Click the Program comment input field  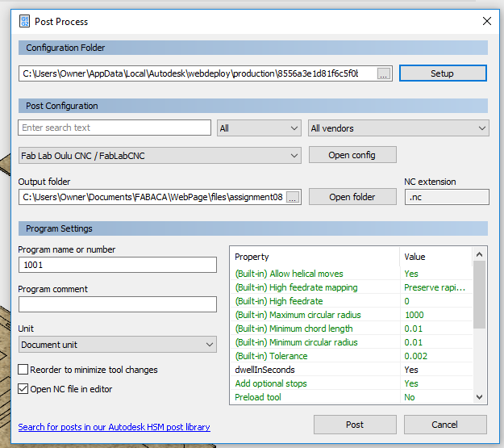(118, 304)
